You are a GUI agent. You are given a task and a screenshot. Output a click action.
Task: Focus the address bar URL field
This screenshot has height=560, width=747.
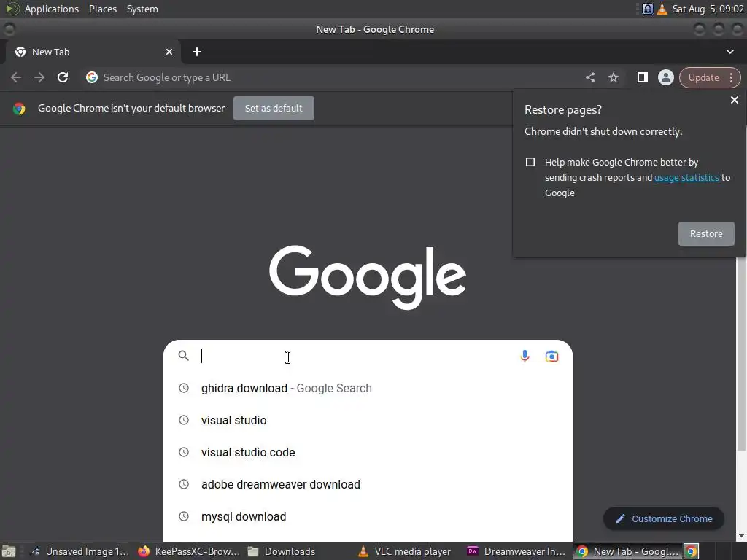(333, 77)
